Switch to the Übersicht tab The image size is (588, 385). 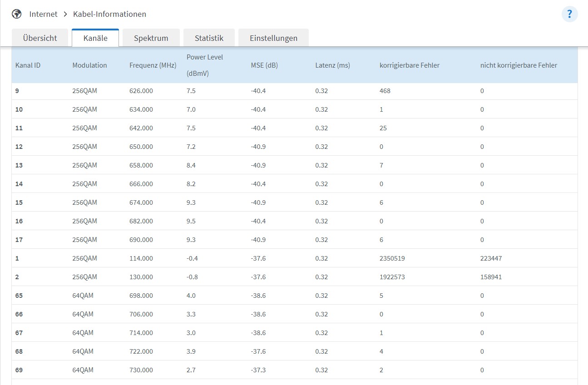point(40,38)
